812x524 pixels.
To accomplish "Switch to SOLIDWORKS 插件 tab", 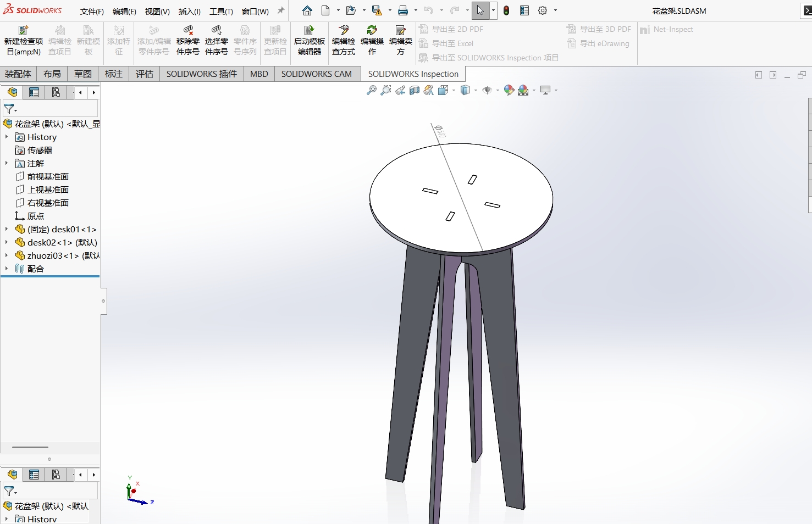I will (202, 74).
